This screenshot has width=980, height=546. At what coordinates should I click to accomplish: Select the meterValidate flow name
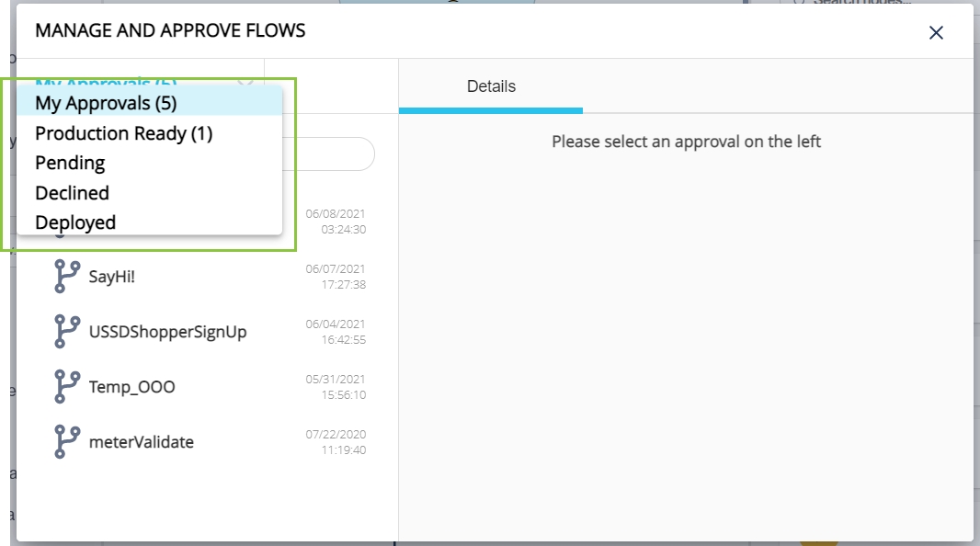[141, 442]
